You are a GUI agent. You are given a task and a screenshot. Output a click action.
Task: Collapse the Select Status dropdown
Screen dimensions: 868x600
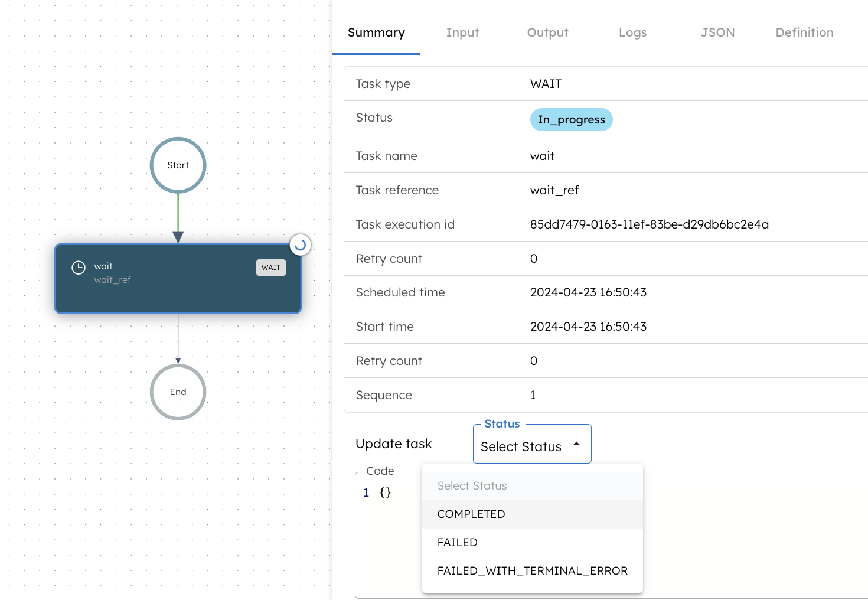pyautogui.click(x=532, y=444)
